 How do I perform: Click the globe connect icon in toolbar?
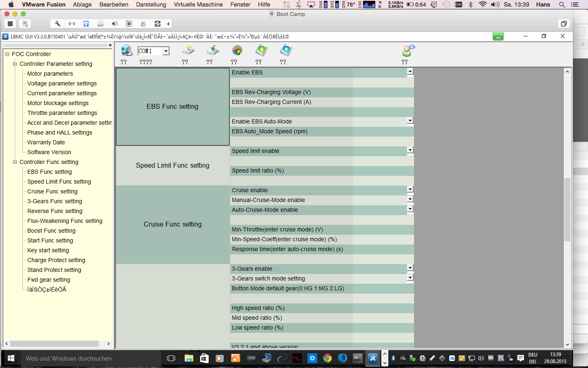click(127, 51)
